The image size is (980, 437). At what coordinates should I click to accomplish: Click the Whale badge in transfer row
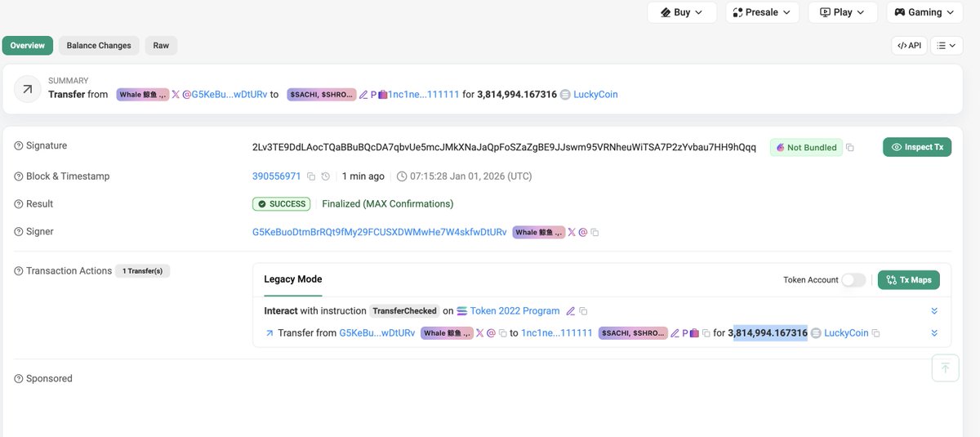point(447,333)
